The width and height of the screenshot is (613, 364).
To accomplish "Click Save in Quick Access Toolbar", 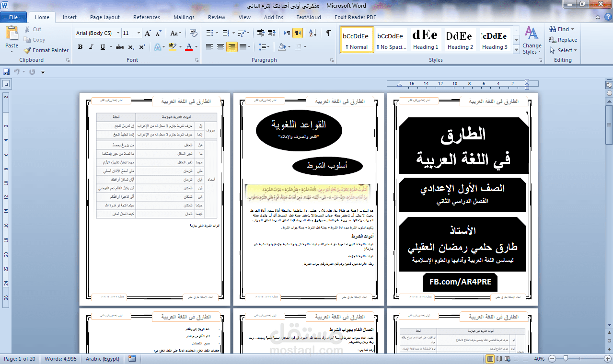I will (6, 72).
